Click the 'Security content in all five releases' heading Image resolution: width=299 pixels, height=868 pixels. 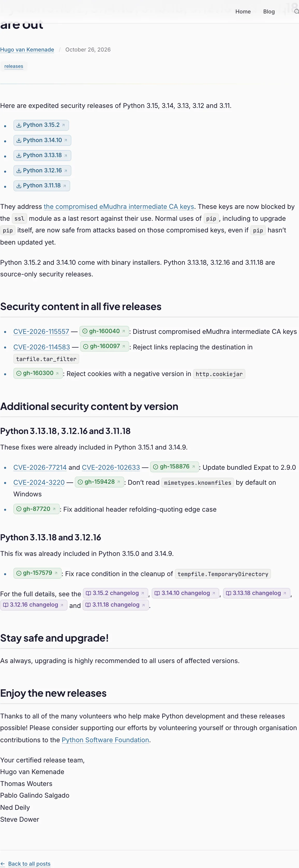click(x=81, y=307)
